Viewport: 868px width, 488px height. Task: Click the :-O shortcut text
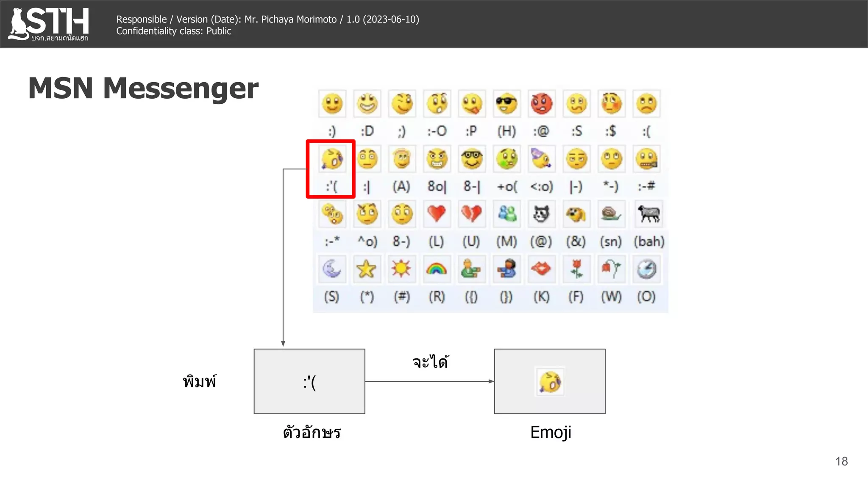coord(437,131)
